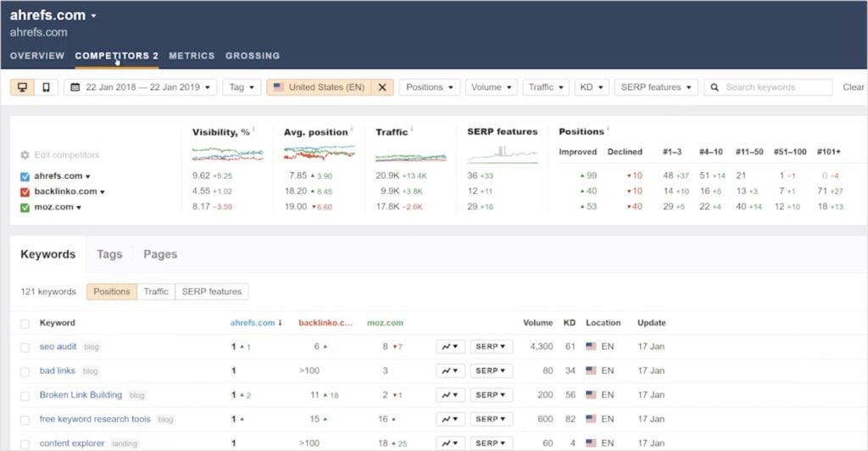
Task: Sort by Volume column header
Action: click(538, 323)
